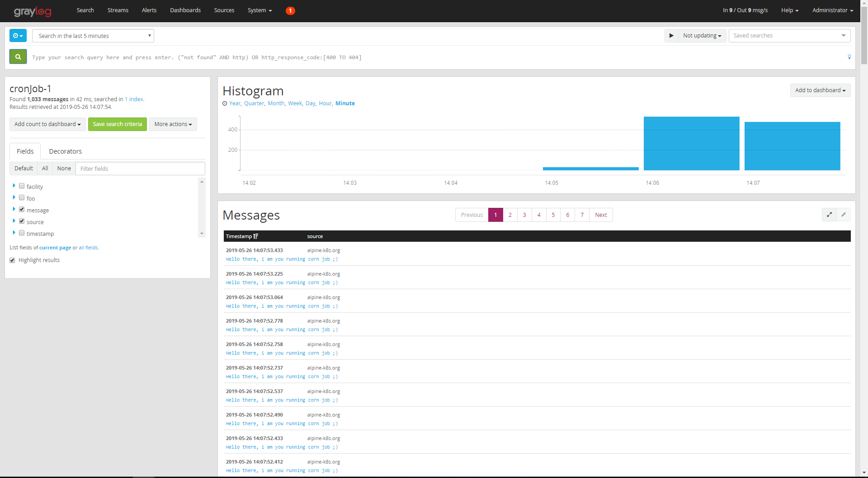
Task: Show All fields
Action: pyautogui.click(x=45, y=169)
